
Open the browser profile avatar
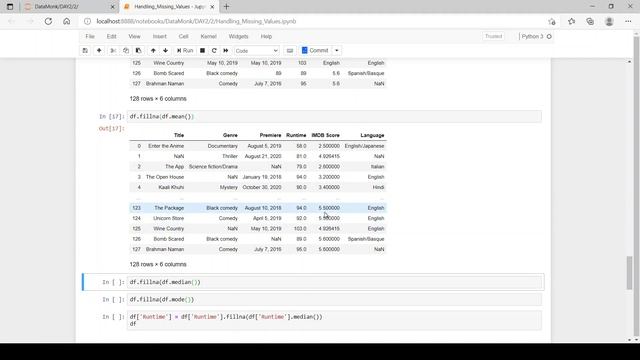click(x=609, y=21)
